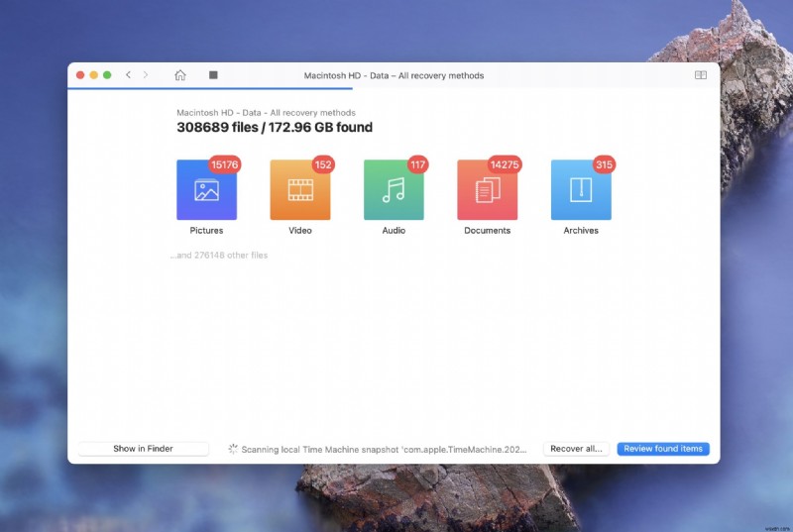Open the book-style panel icon at top right

click(701, 75)
